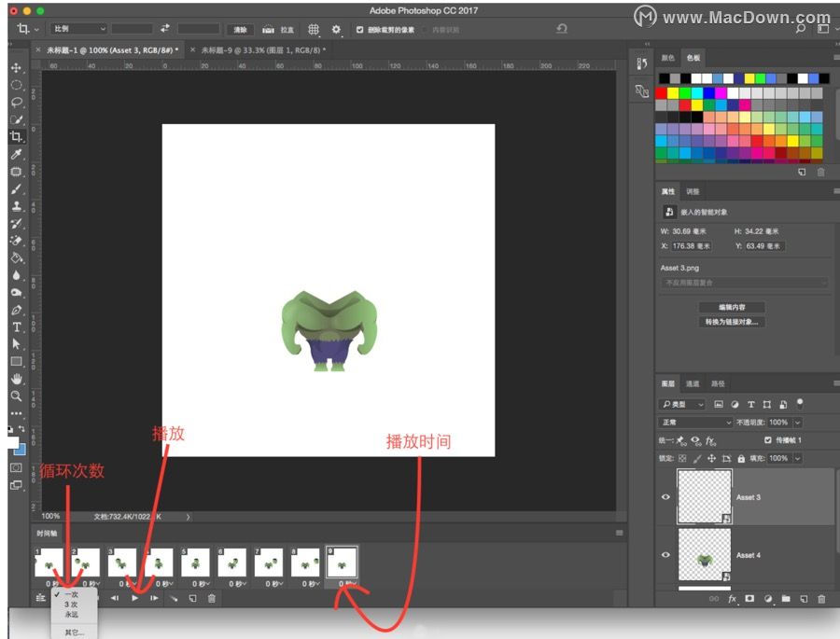Select the Path Selection arrow tool
840x639 pixels.
pyautogui.click(x=16, y=344)
